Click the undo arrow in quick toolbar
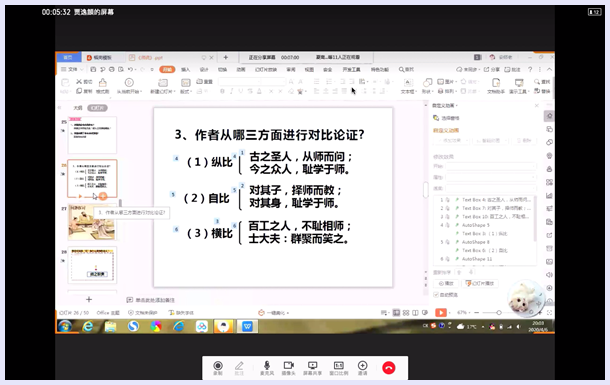Viewport: 610px width, 385px height. click(130, 69)
